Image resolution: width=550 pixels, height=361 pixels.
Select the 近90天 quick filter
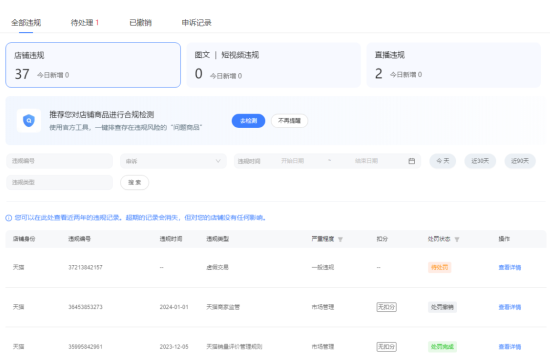520,161
